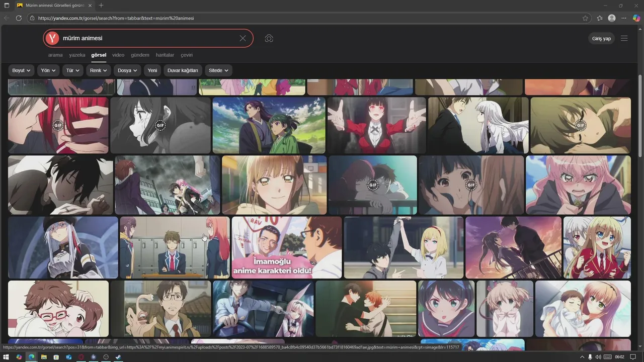Show hidden system tray icons
The height and width of the screenshot is (362, 644).
coord(581,357)
